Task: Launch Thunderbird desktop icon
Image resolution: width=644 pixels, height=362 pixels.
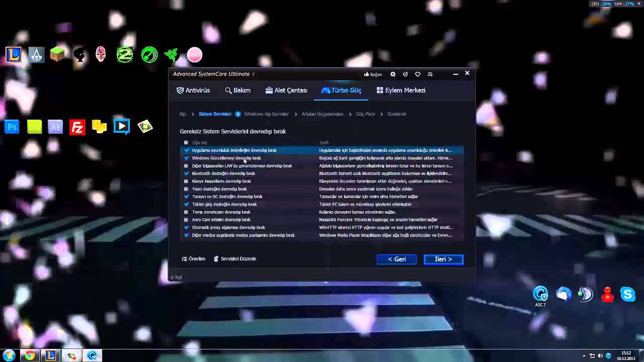Action: click(563, 294)
